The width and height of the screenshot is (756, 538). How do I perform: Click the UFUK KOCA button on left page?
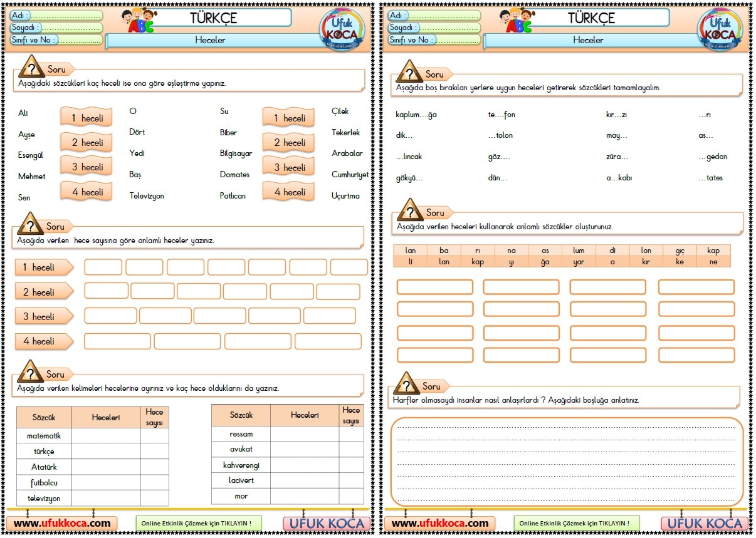click(x=327, y=524)
